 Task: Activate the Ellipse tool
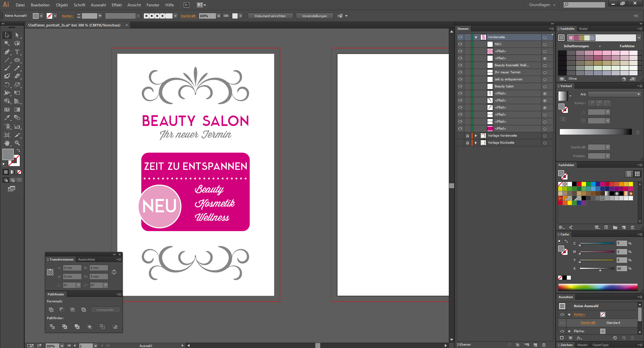coord(17,60)
